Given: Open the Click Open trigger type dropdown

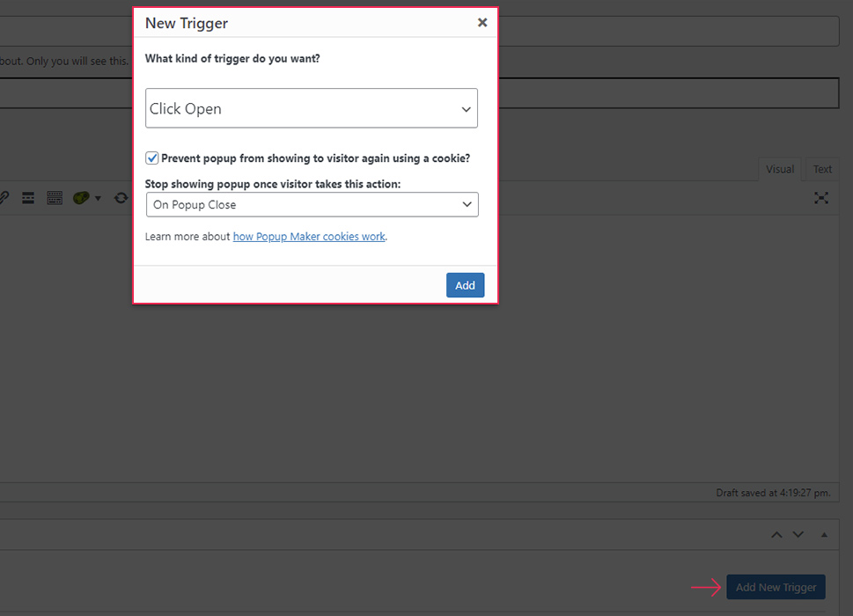Looking at the screenshot, I should [311, 108].
